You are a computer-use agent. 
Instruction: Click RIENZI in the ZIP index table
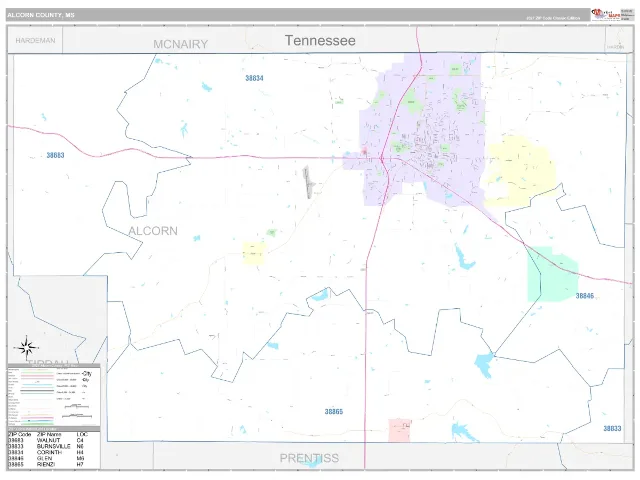point(46,464)
